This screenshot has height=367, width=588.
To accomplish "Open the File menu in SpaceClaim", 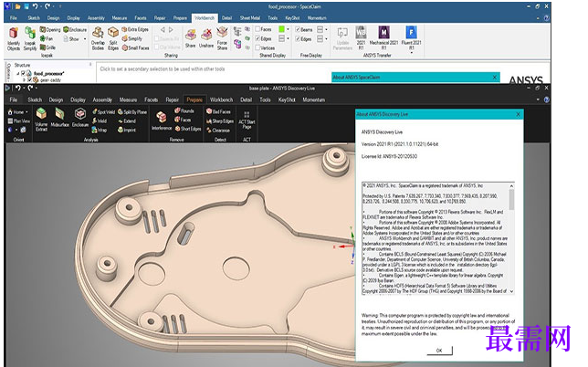I will coord(14,17).
